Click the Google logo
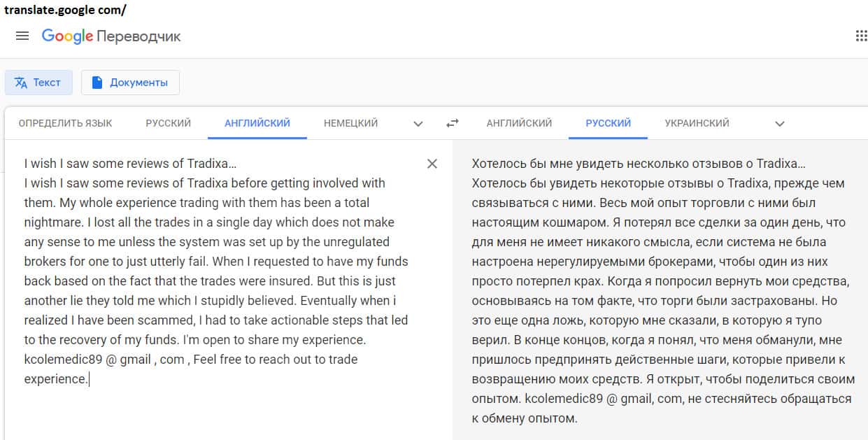This screenshot has width=868, height=440. pos(67,36)
